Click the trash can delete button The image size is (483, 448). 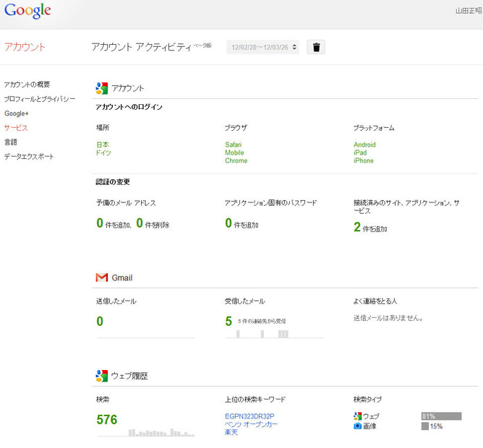[316, 47]
